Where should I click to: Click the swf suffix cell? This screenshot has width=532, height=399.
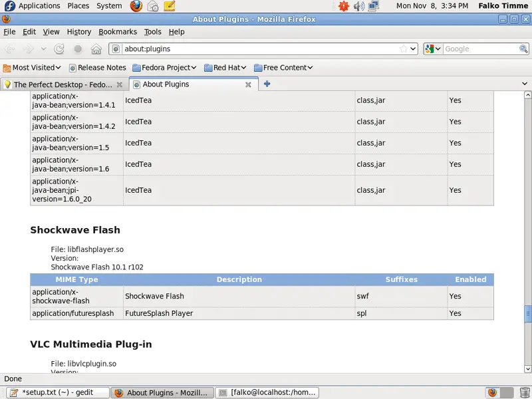click(401, 296)
